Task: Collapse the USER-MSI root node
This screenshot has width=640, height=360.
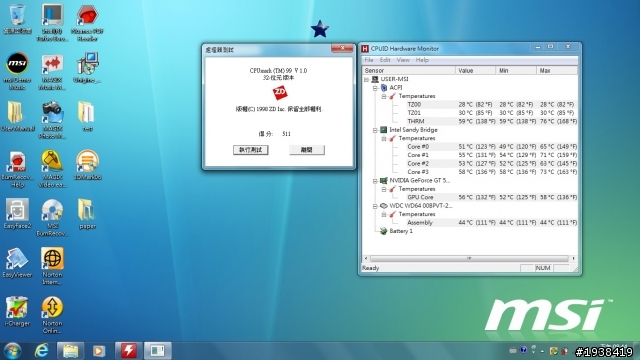Action: point(366,79)
